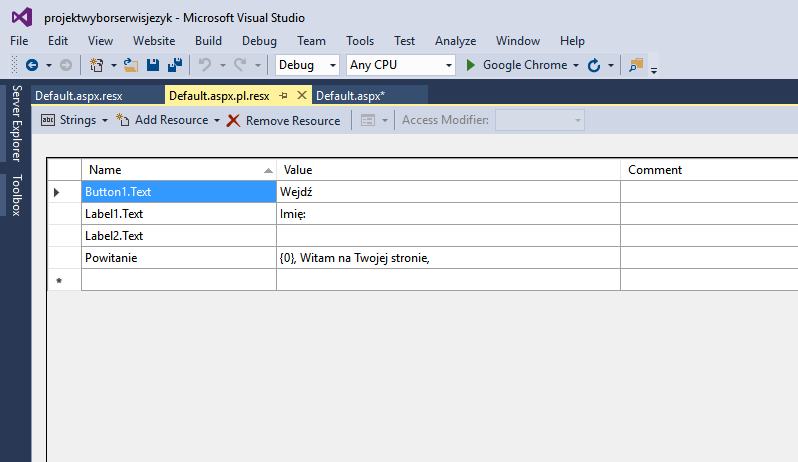
Task: Click the resource view layout icon
Action: tap(368, 121)
